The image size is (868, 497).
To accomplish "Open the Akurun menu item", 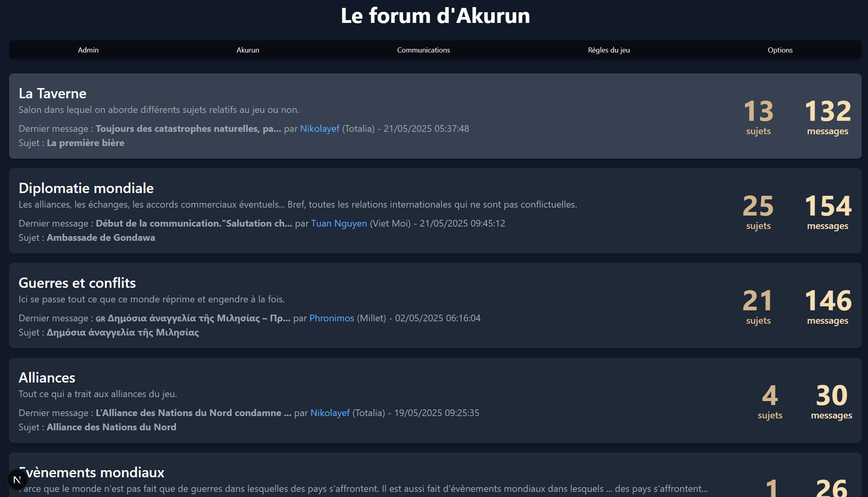I will 247,50.
